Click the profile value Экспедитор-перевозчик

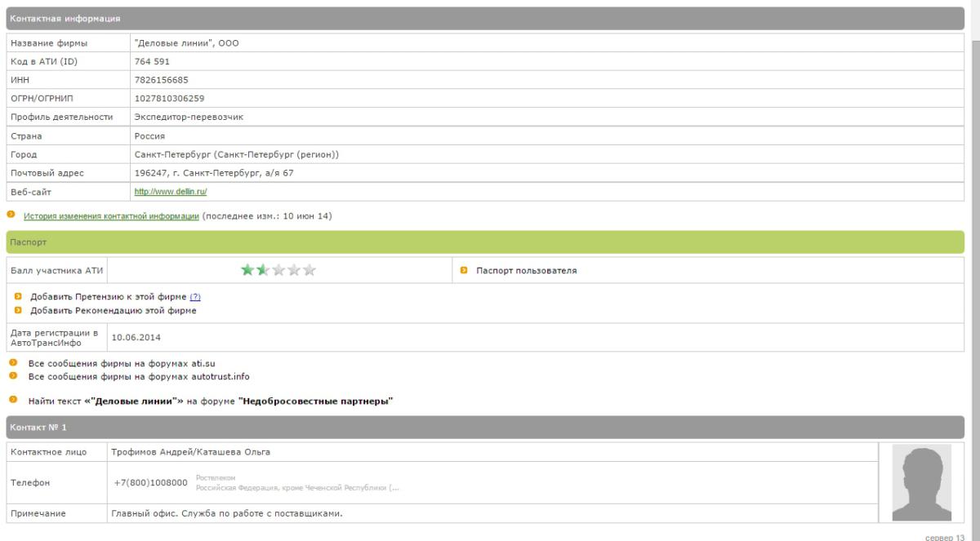189,117
